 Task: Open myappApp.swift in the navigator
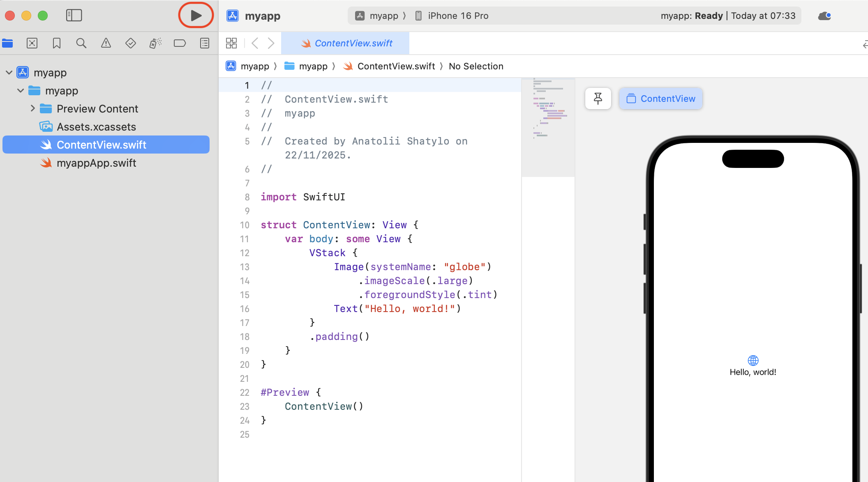[x=96, y=163]
